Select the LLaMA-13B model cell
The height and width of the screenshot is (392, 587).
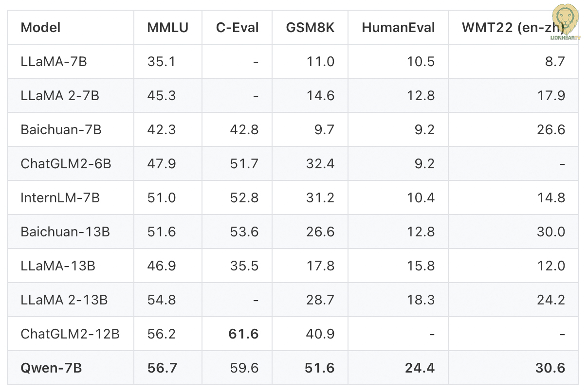(58, 266)
